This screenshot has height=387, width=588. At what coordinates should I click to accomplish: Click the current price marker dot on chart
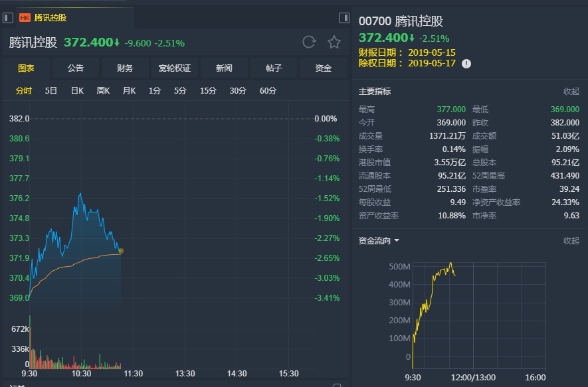[x=121, y=251]
